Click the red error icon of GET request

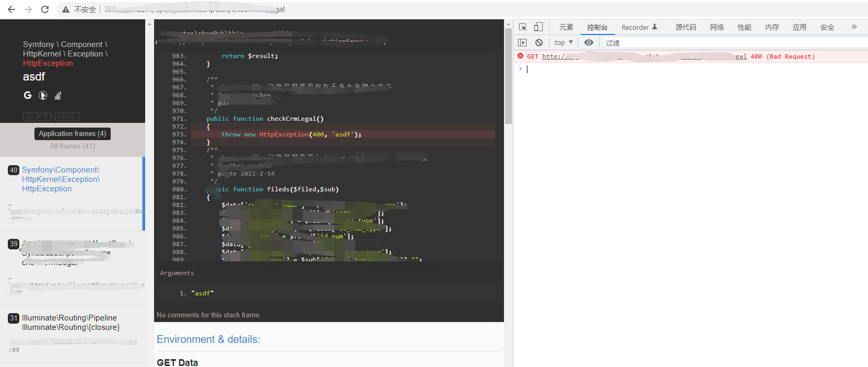tap(520, 56)
